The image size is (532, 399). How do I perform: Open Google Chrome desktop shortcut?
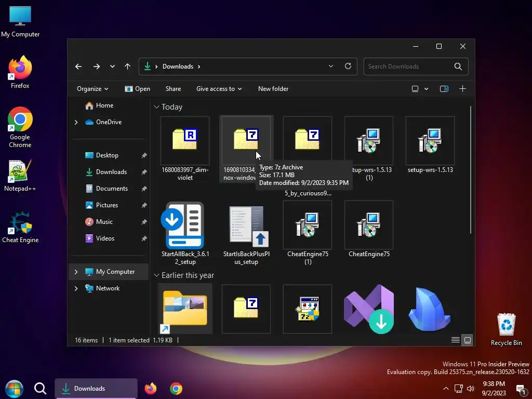[20, 127]
